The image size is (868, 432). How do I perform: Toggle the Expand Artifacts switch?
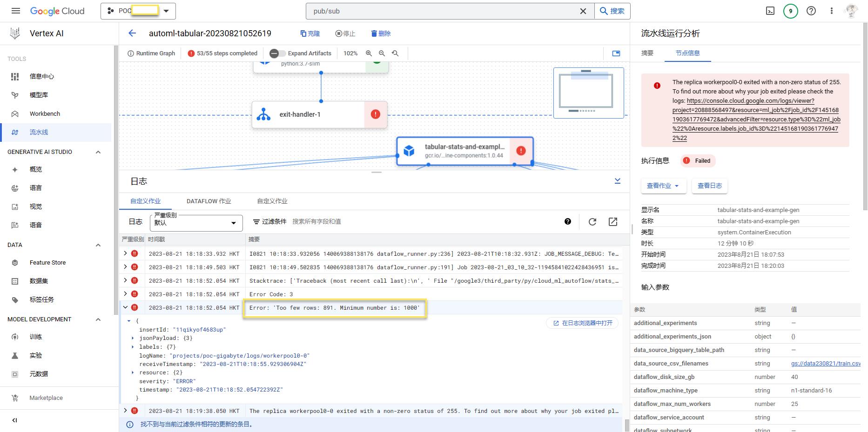pos(277,53)
